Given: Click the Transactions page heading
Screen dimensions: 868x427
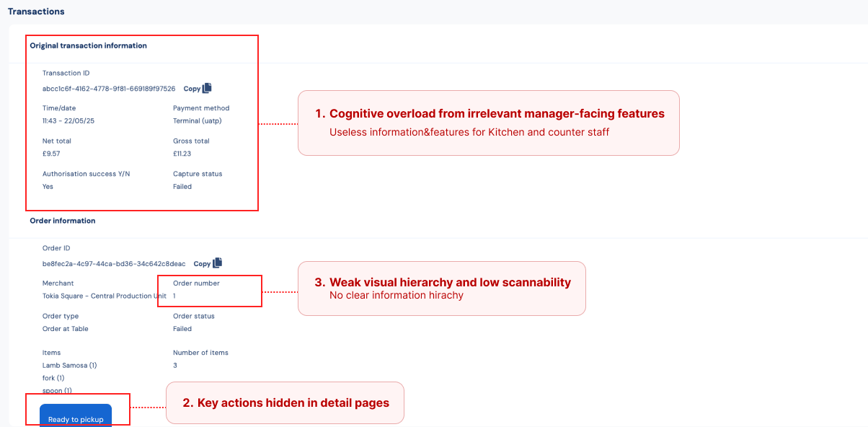Looking at the screenshot, I should (x=36, y=12).
